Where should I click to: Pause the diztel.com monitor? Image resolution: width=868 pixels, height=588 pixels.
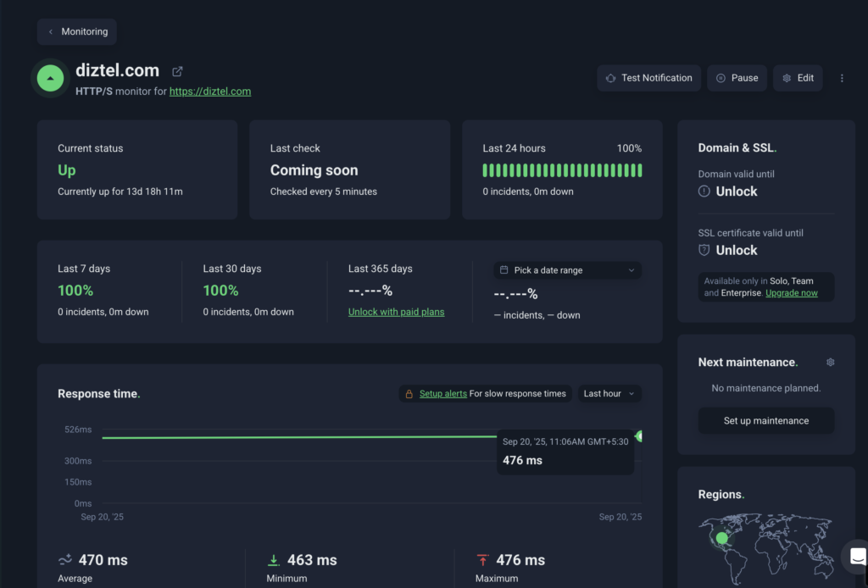click(737, 78)
